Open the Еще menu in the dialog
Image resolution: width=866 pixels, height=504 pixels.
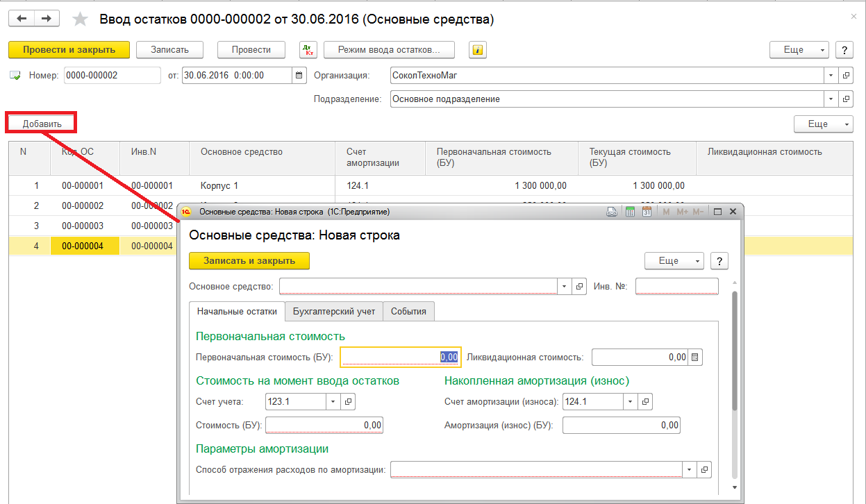point(674,261)
